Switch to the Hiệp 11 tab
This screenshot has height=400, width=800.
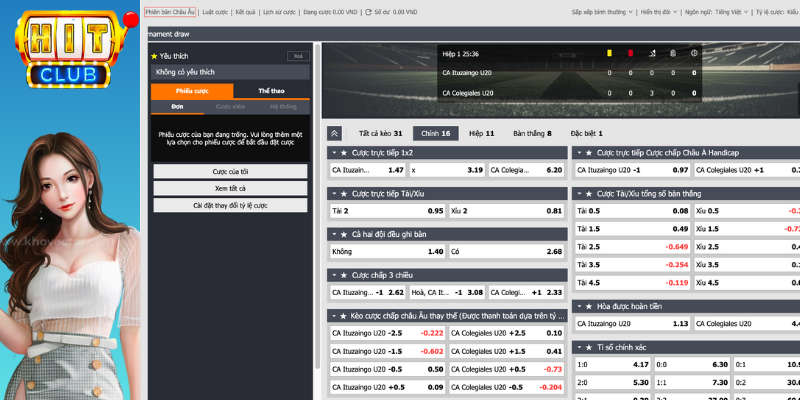point(481,132)
